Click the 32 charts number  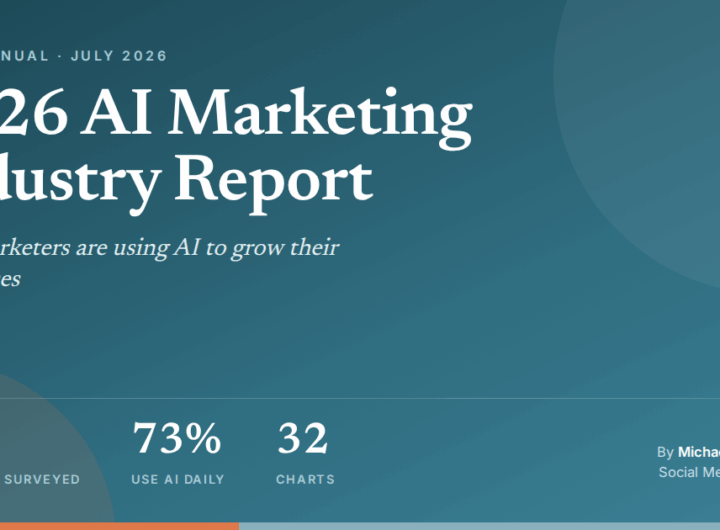point(303,438)
